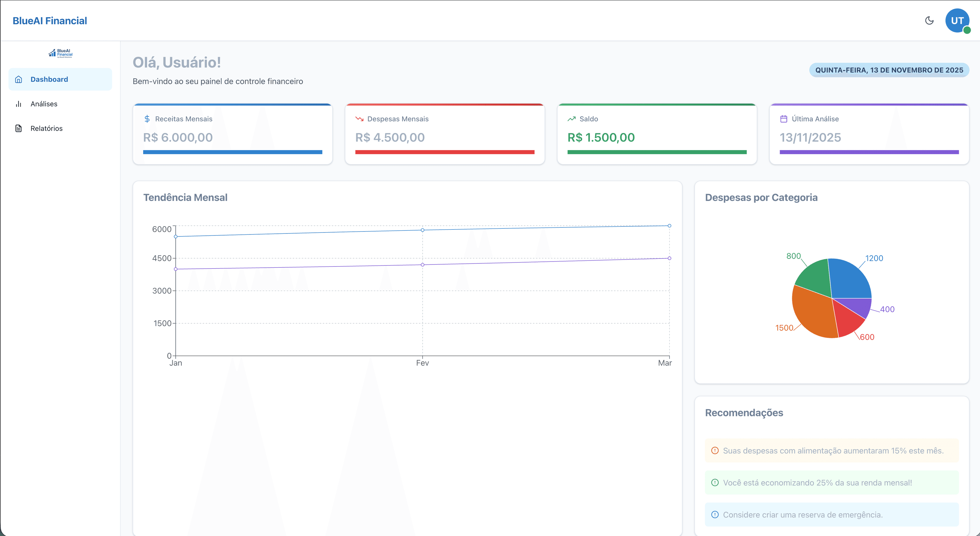Click the BlueAI Financial header title

[50, 20]
